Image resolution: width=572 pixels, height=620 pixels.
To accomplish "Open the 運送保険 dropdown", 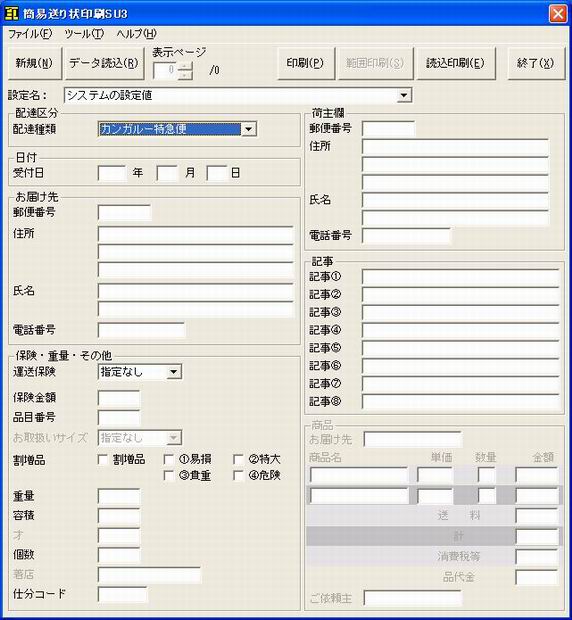I will point(173,372).
